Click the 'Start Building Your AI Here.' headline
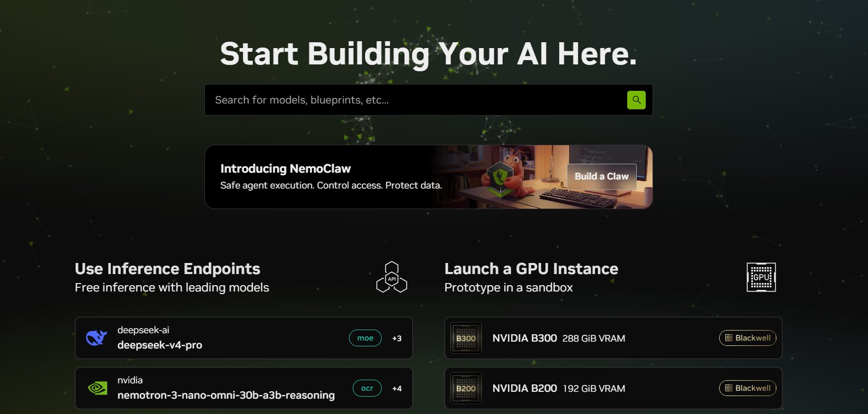Screen dimensions: 868x414 (x=428, y=54)
